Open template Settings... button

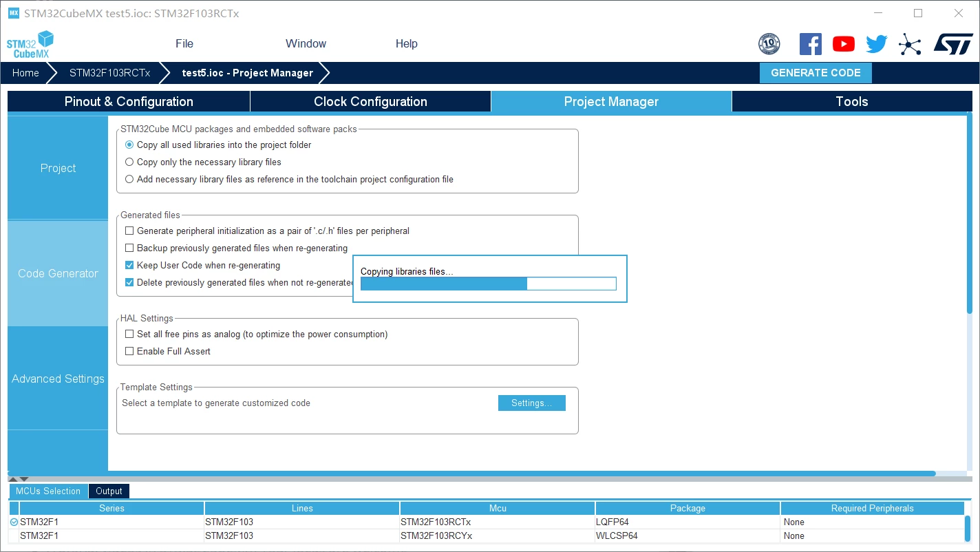tap(531, 403)
